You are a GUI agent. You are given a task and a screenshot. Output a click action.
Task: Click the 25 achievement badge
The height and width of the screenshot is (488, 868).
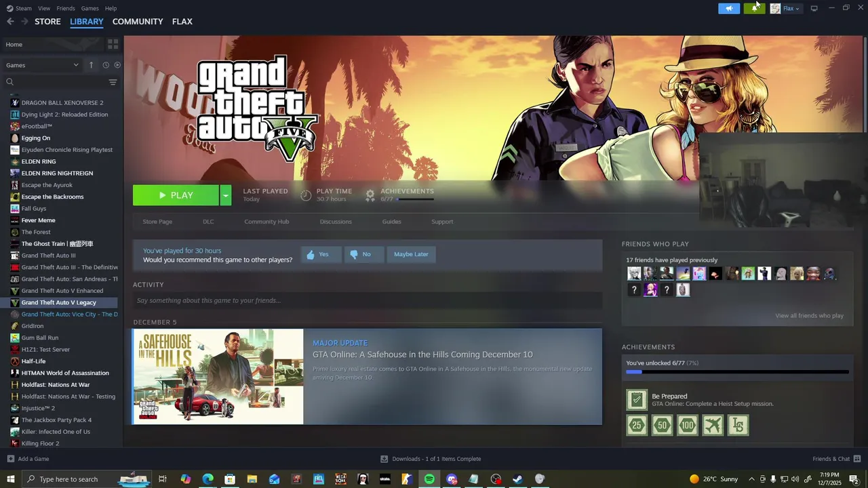tap(637, 426)
